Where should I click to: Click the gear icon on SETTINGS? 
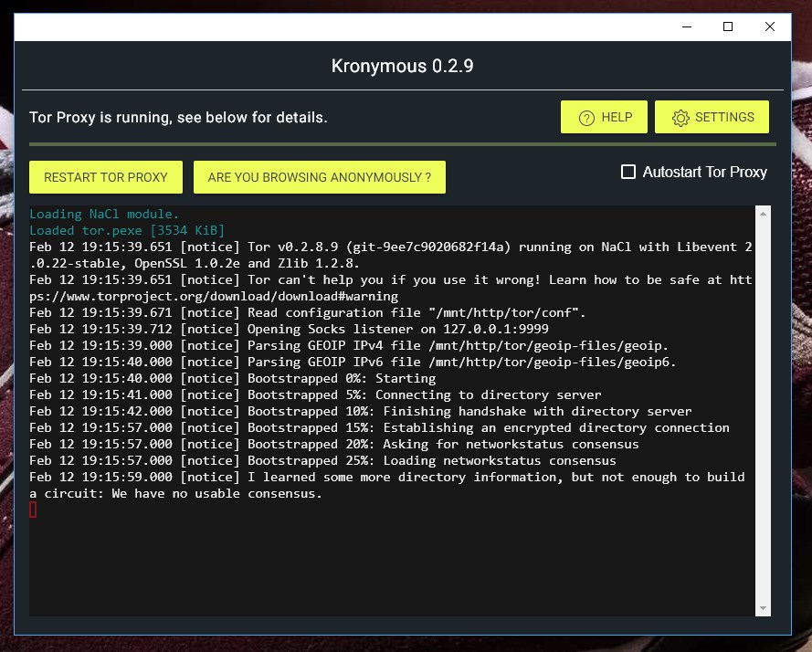(x=680, y=118)
